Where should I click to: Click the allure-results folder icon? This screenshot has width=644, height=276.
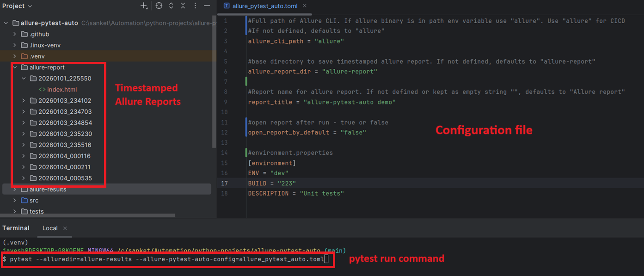(25, 190)
